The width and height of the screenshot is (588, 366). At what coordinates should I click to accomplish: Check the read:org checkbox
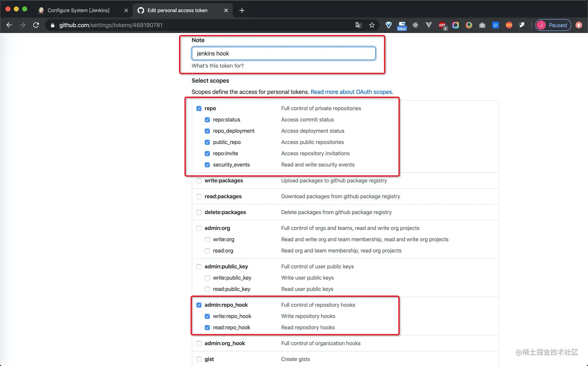(207, 251)
